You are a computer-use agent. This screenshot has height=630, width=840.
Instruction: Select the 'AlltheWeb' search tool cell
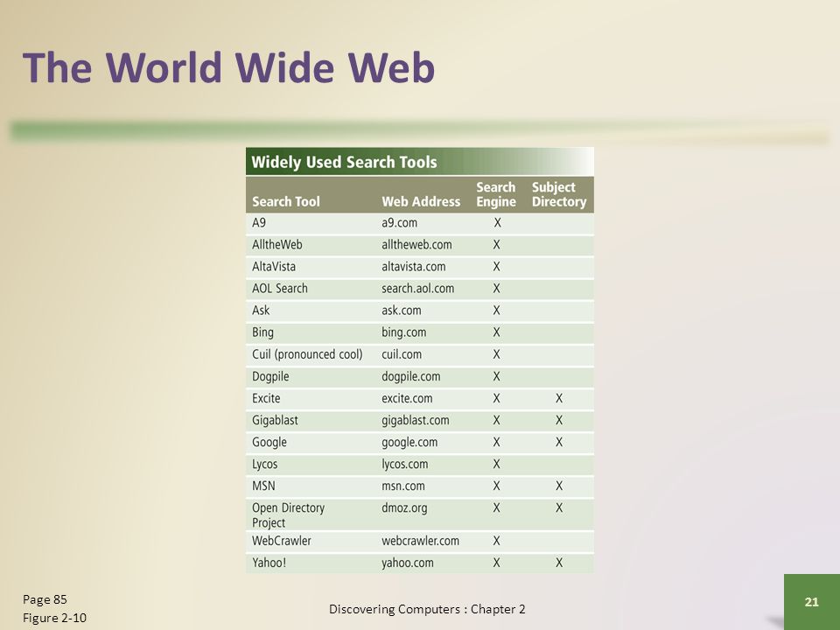pyautogui.click(x=277, y=245)
